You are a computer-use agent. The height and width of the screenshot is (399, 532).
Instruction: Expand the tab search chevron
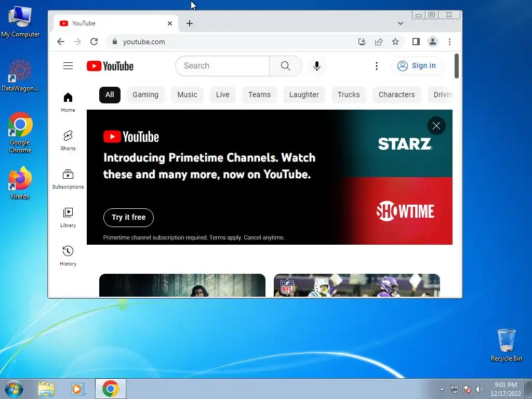tap(401, 23)
